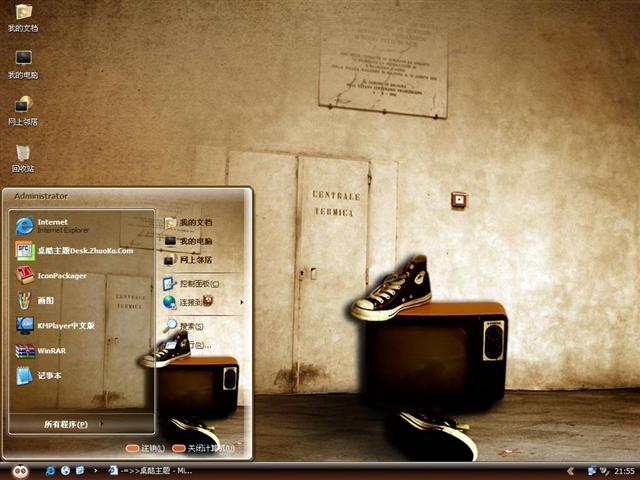Click the third quick launch icon
The width and height of the screenshot is (640, 480).
pos(80,471)
